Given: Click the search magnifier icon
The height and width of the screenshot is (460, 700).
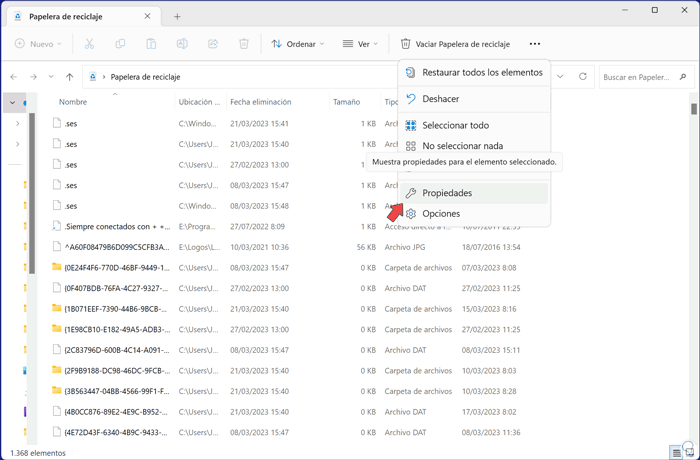Looking at the screenshot, I should [x=683, y=77].
